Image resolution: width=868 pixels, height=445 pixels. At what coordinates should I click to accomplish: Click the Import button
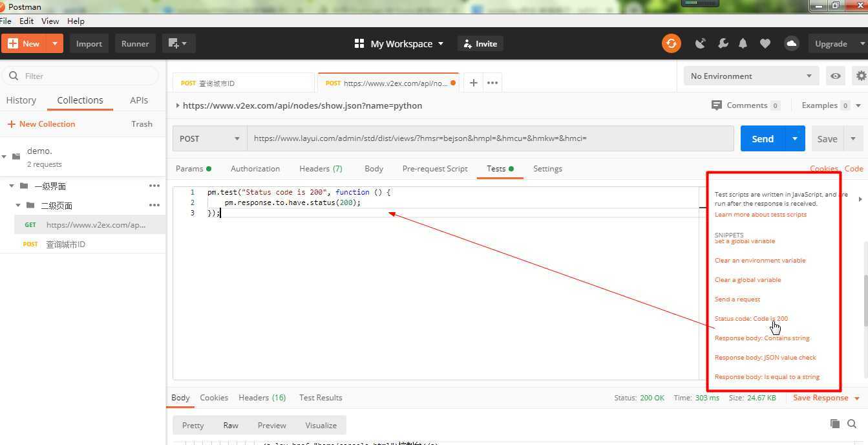click(89, 43)
